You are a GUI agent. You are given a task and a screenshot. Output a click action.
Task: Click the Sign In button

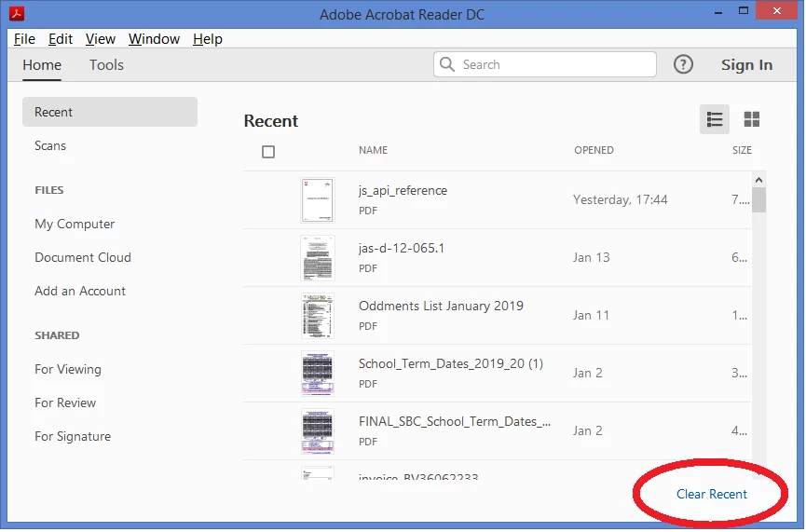coord(746,65)
